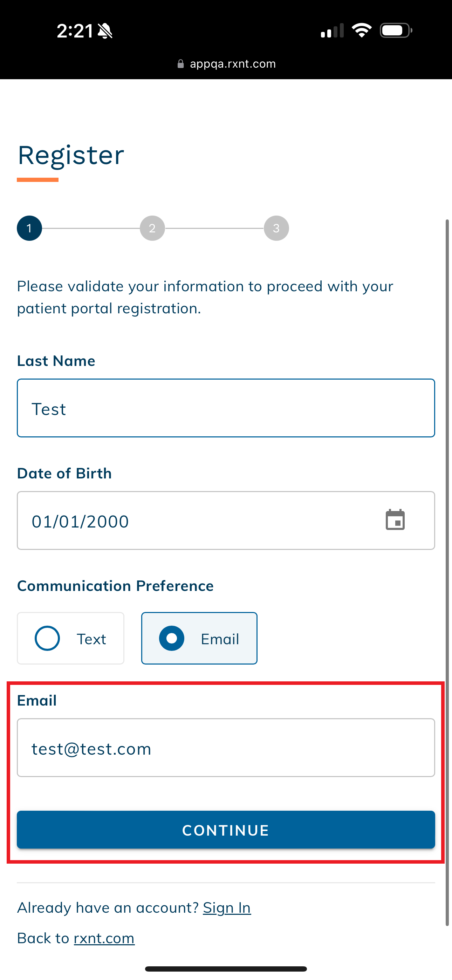Tap the battery status icon
This screenshot has width=452, height=980.
coord(396,30)
